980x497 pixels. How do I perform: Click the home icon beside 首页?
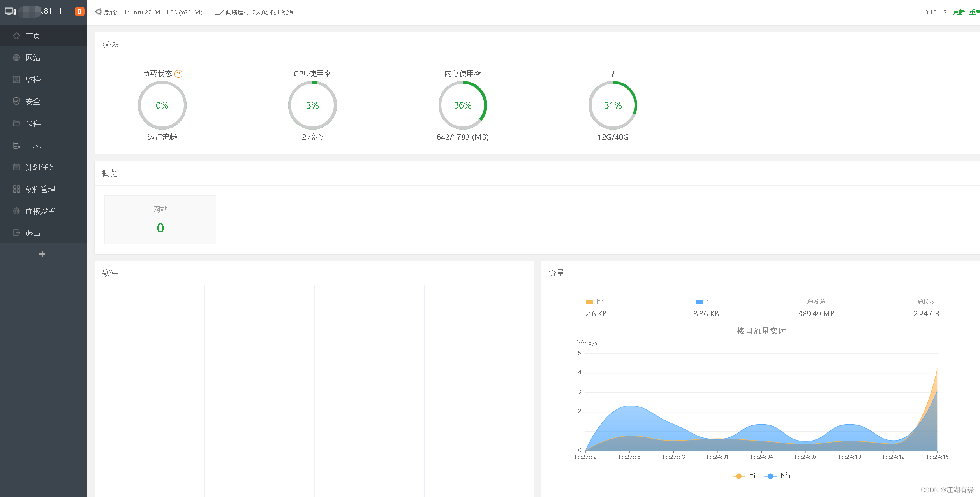pos(16,36)
